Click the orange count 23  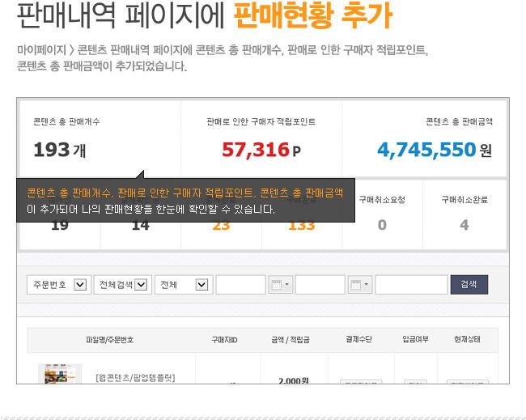(x=221, y=227)
